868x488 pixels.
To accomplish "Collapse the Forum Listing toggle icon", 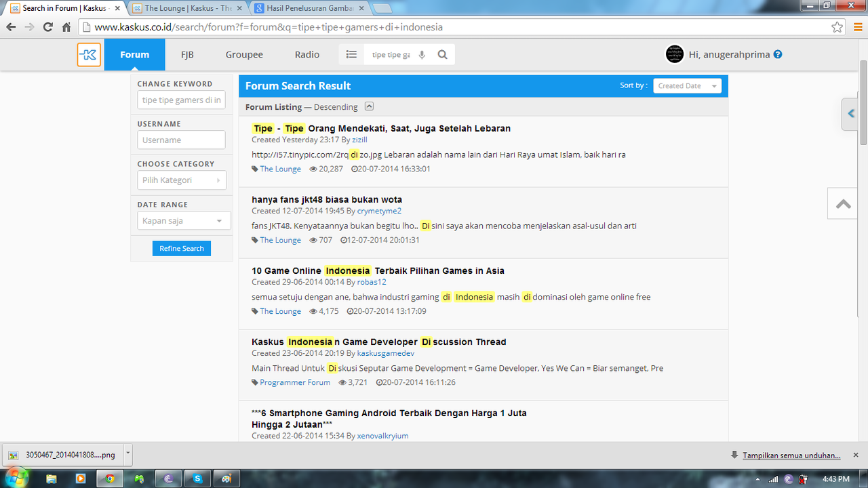I will coord(369,106).
